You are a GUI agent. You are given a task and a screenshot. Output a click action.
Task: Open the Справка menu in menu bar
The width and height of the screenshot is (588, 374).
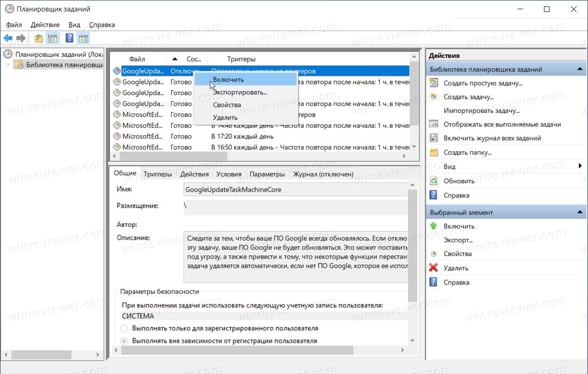102,25
